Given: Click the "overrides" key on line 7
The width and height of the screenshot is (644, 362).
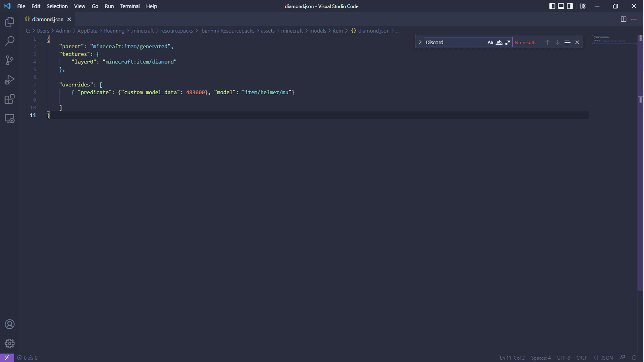Looking at the screenshot, I should coord(76,85).
